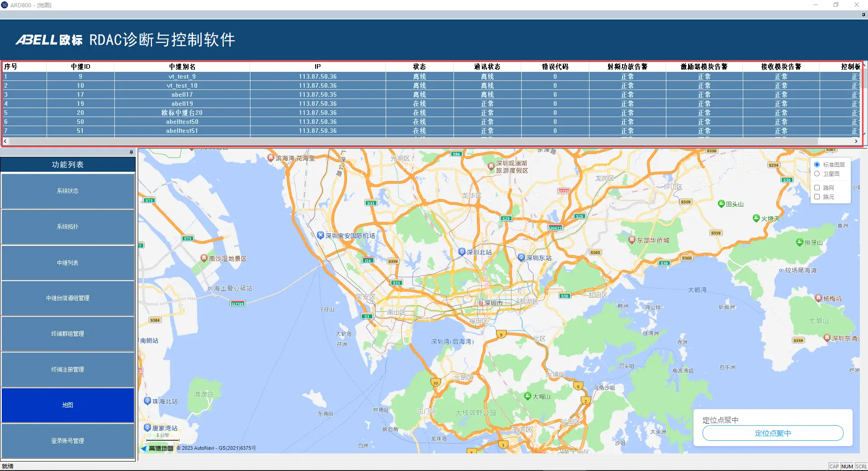Click 深圳观澜湖旅游度假区 marker icon
Image resolution: width=868 pixels, height=471 pixels.
click(x=491, y=166)
